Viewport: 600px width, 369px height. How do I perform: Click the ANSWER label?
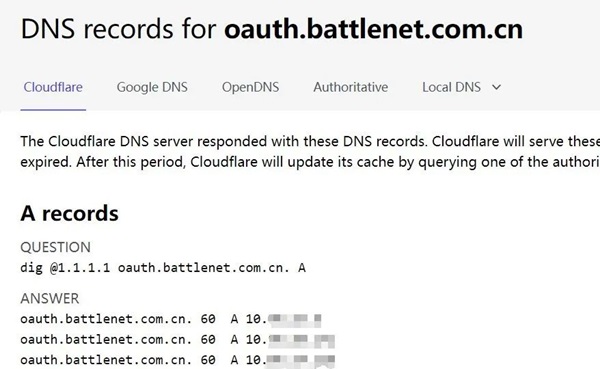[50, 299]
